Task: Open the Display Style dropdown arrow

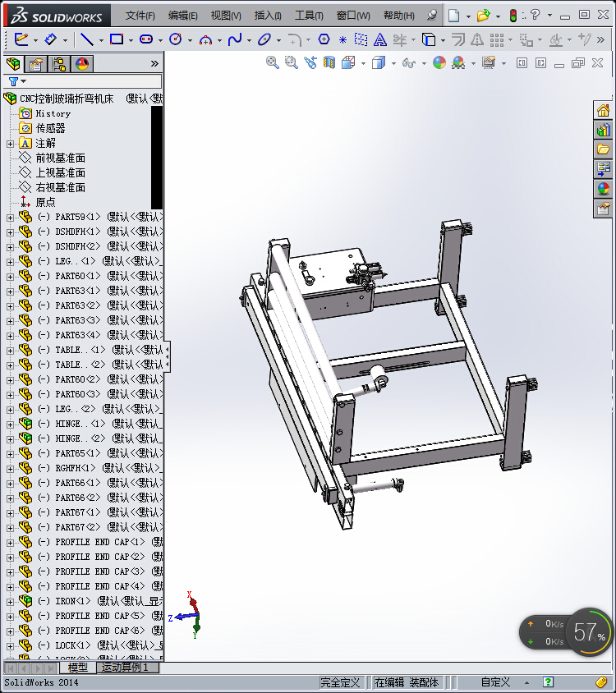Action: (x=393, y=64)
